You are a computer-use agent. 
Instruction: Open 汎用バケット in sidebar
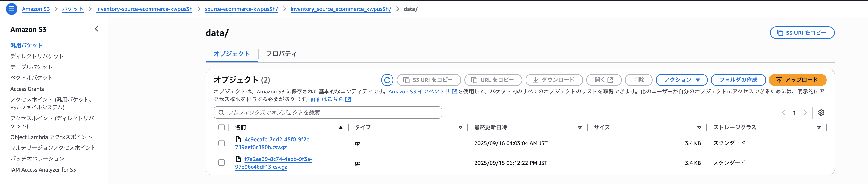click(26, 45)
